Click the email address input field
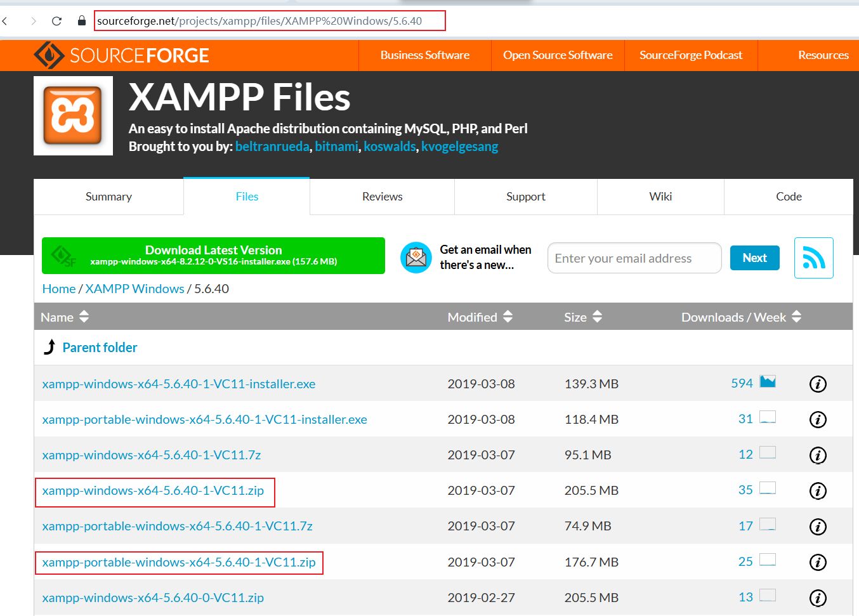The height and width of the screenshot is (616, 859). tap(634, 258)
